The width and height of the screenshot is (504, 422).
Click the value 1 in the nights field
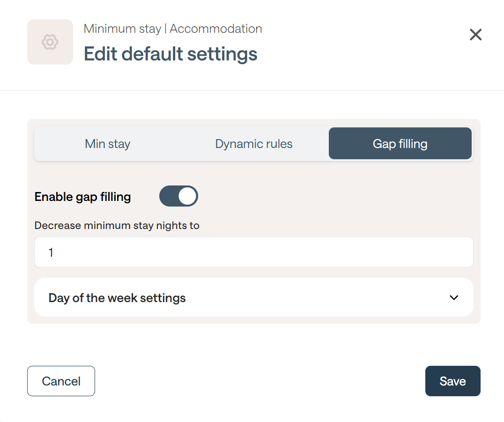pos(51,252)
